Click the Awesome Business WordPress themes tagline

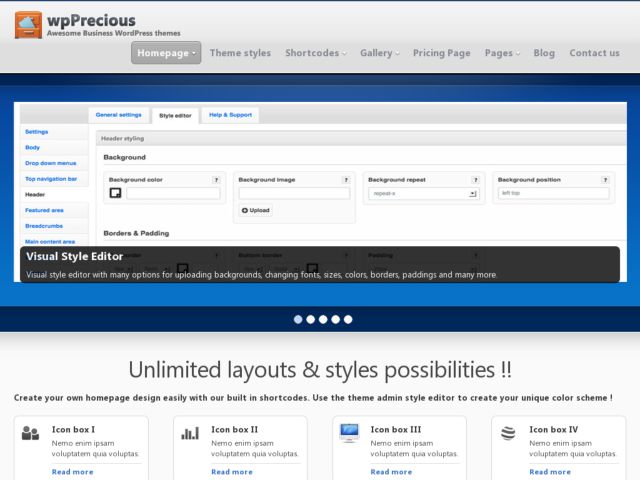pos(114,33)
